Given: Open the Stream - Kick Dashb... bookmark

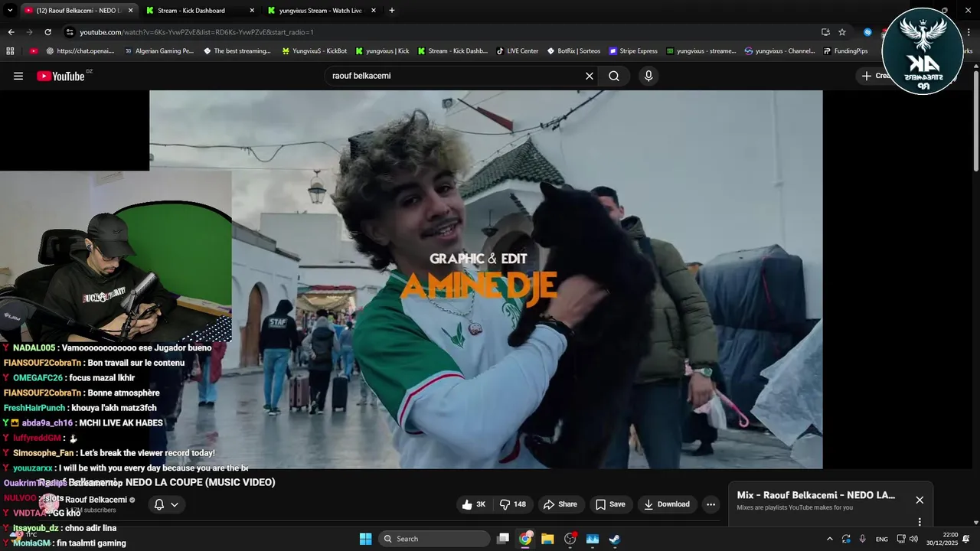Looking at the screenshot, I should coord(452,51).
